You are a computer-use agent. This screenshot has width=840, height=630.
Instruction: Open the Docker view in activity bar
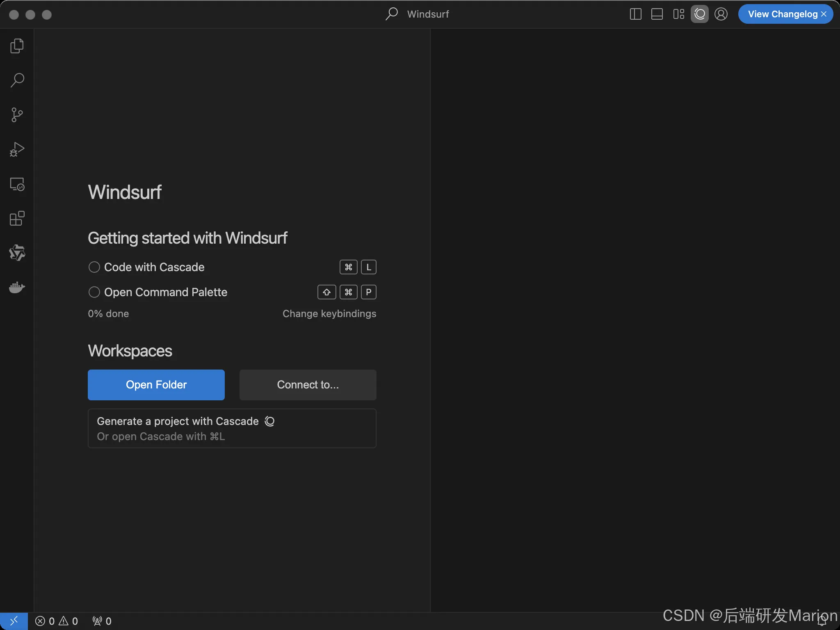17,288
